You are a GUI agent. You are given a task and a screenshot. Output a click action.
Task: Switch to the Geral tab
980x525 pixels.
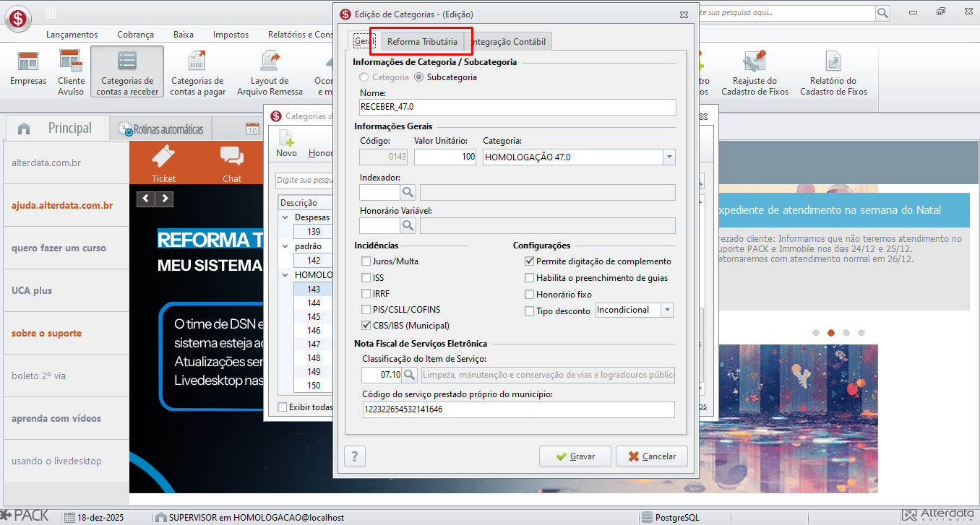coord(364,42)
